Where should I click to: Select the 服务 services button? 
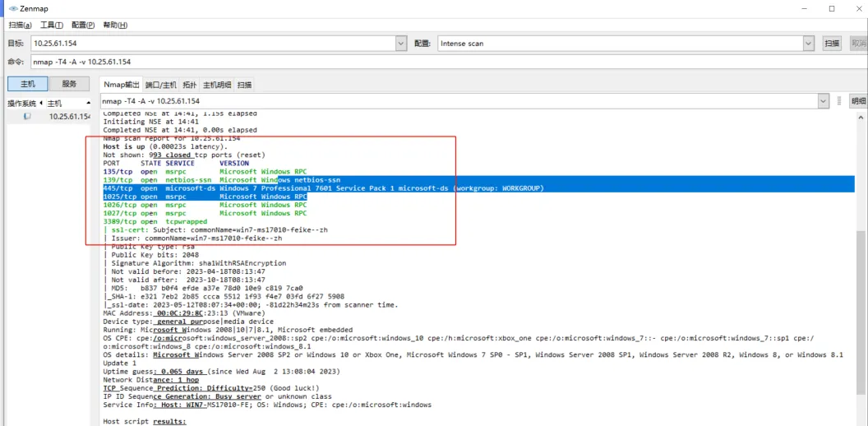[69, 84]
